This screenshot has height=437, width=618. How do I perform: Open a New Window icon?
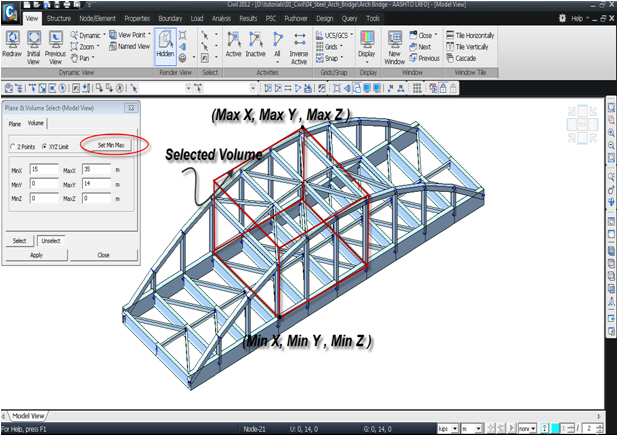pos(394,44)
